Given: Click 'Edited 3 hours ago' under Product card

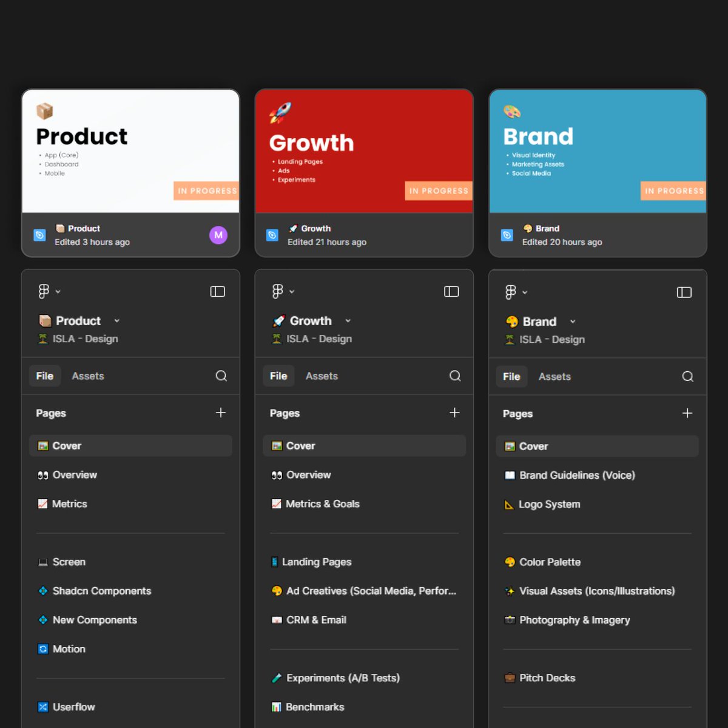Looking at the screenshot, I should click(92, 242).
